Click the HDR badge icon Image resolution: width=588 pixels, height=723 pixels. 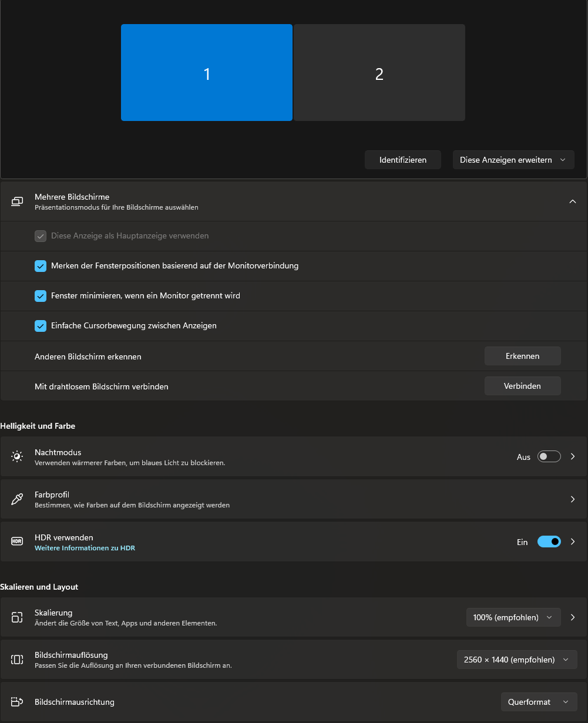pyautogui.click(x=17, y=542)
